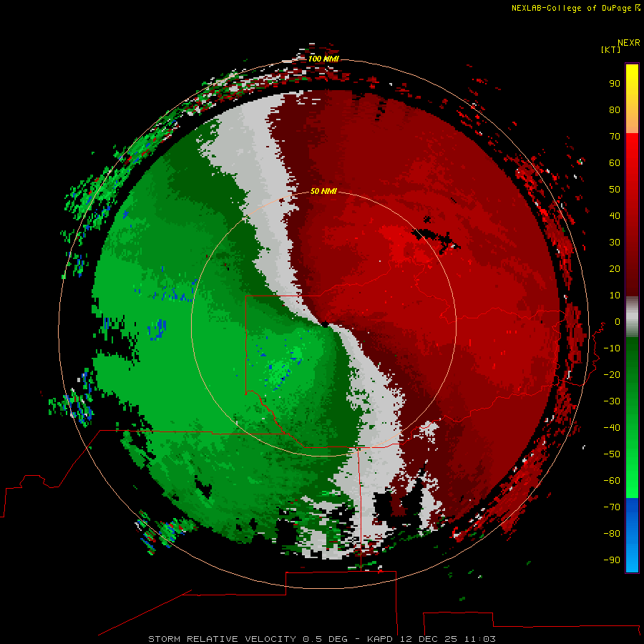Click the 30 value on the velocity scale
This screenshot has width=644, height=644.
click(x=615, y=243)
